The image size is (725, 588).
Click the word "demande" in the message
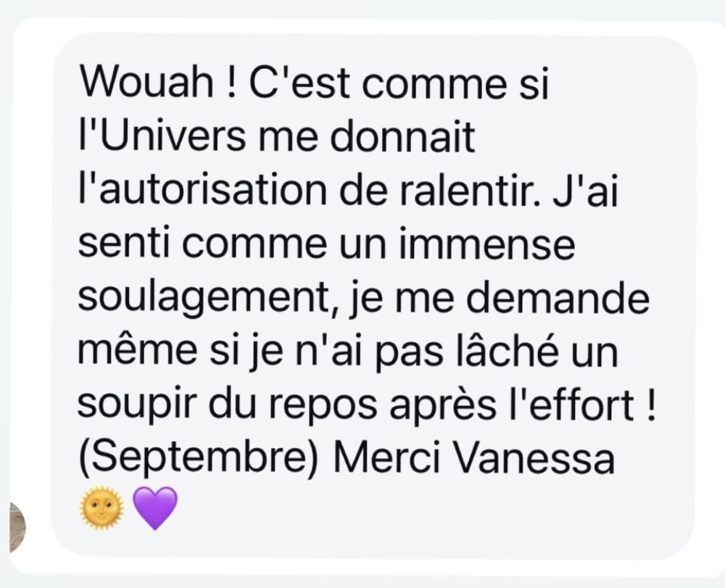558,297
